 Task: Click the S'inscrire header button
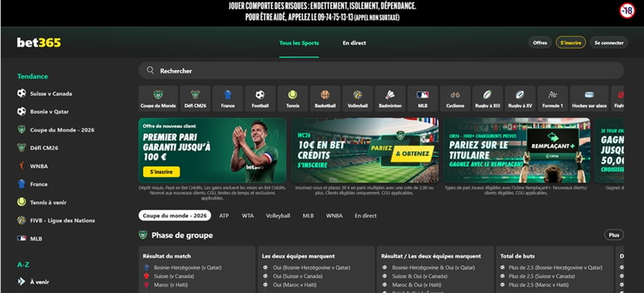pyautogui.click(x=571, y=43)
